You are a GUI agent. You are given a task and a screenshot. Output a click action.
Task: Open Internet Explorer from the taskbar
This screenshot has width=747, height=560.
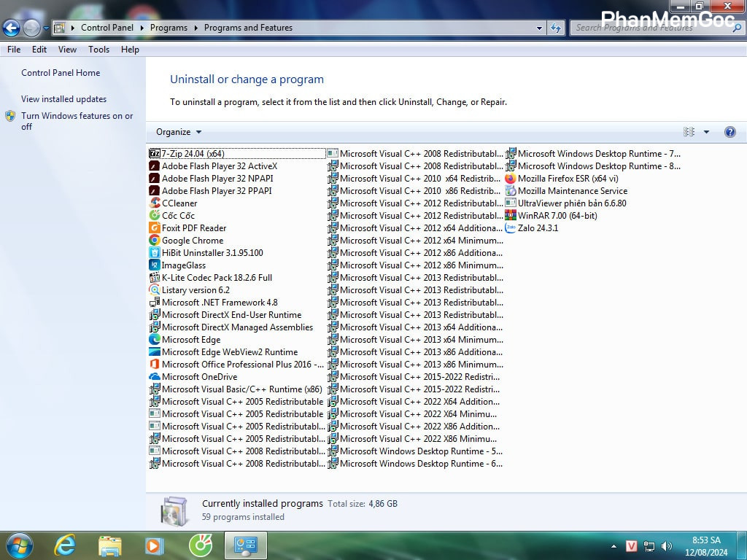pyautogui.click(x=65, y=545)
